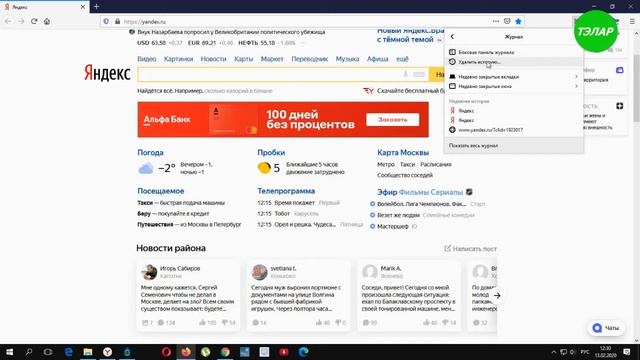Open the Погода section

pos(150,153)
